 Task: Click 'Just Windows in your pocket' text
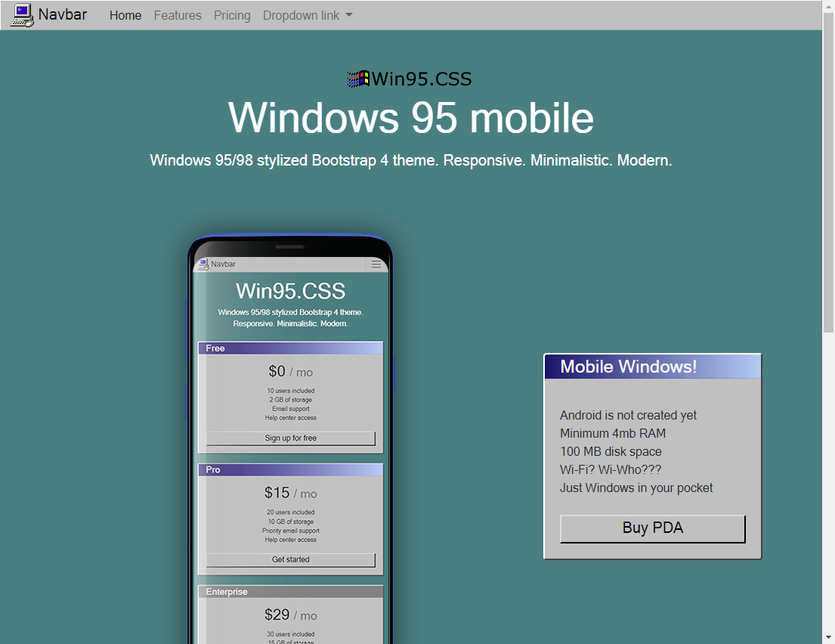pyautogui.click(x=636, y=488)
